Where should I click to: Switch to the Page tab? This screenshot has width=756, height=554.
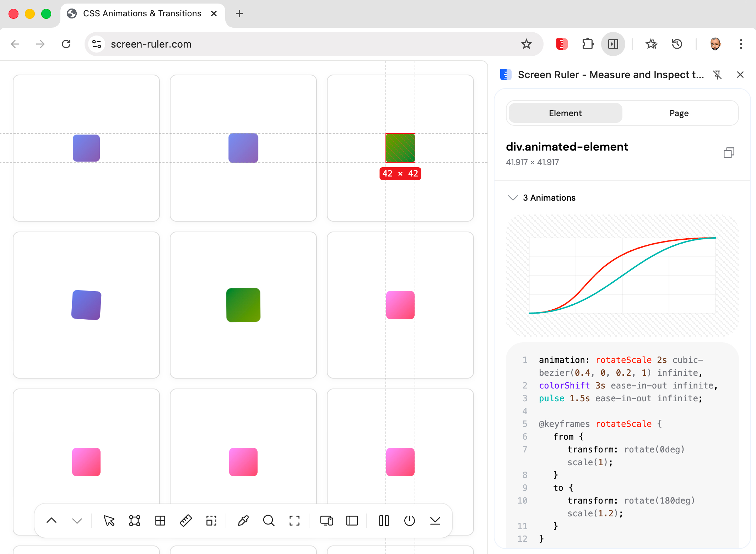pos(679,113)
